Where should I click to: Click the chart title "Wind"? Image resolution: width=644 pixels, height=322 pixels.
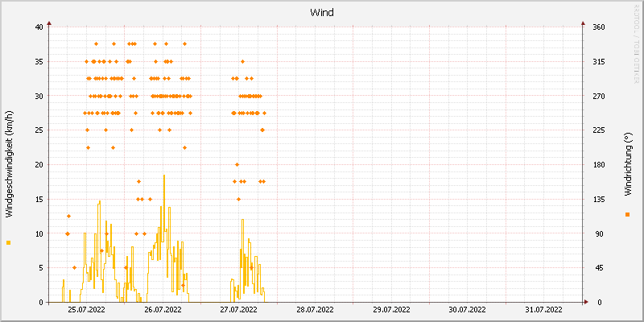coord(321,12)
